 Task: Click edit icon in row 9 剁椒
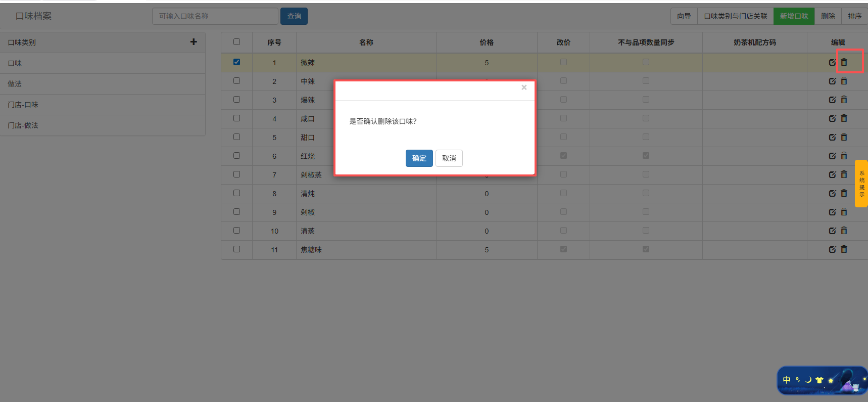point(832,212)
